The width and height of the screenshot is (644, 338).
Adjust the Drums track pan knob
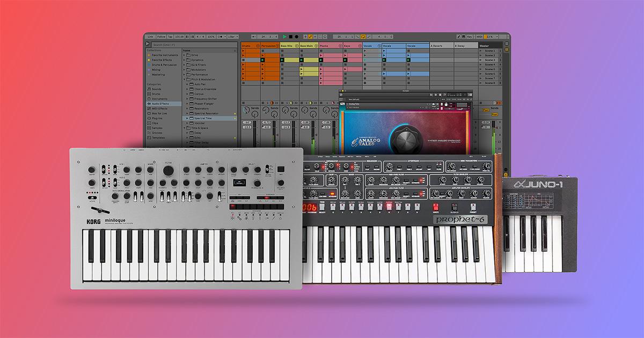(x=246, y=109)
